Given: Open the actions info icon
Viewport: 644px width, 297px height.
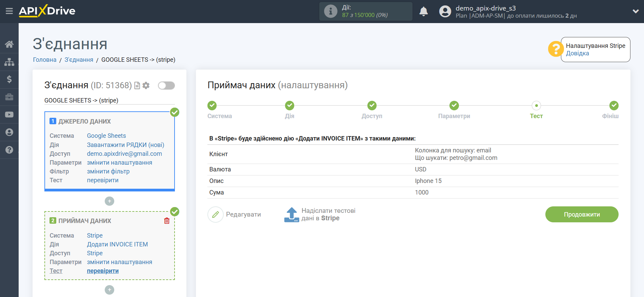Looking at the screenshot, I should [x=330, y=11].
